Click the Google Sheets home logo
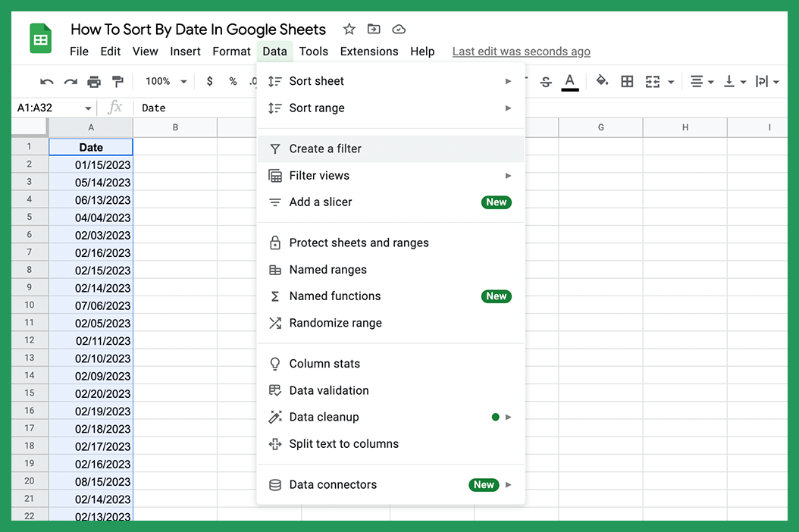Screen dimensions: 799x532 (x=41, y=38)
